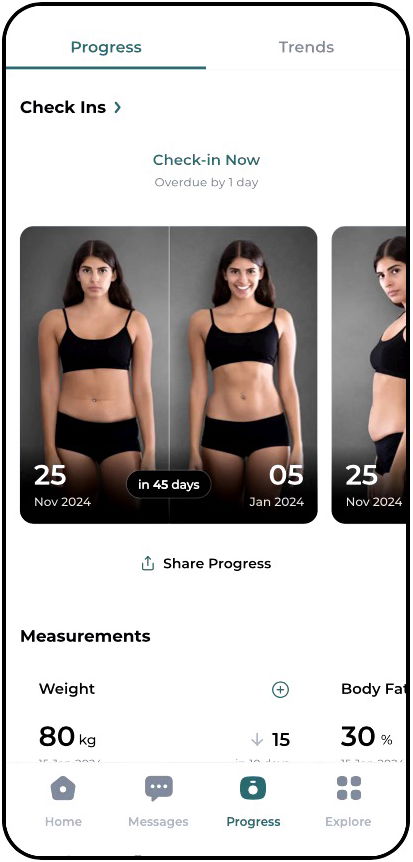The height and width of the screenshot is (862, 413).
Task: Select the Progress tab at top
Action: [106, 47]
